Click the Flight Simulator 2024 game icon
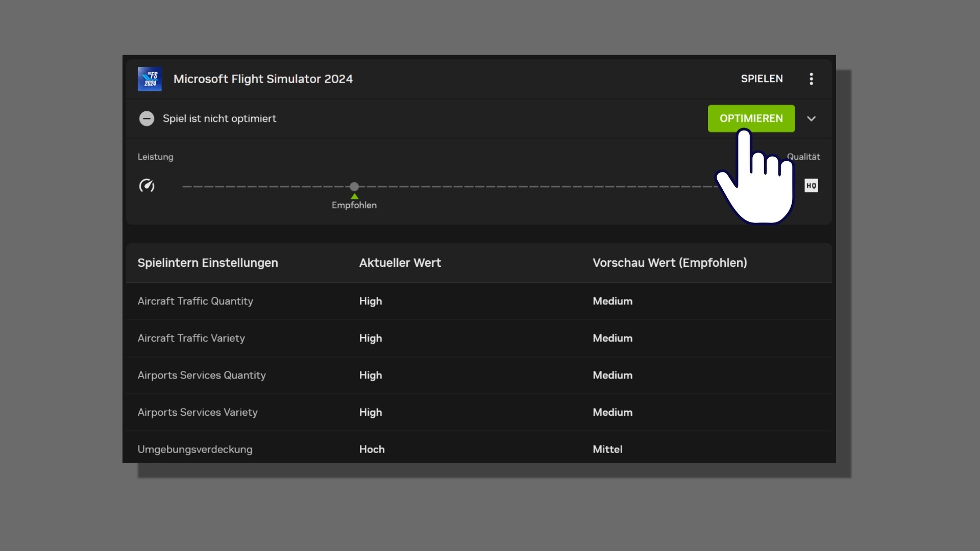The width and height of the screenshot is (980, 551). (x=150, y=79)
